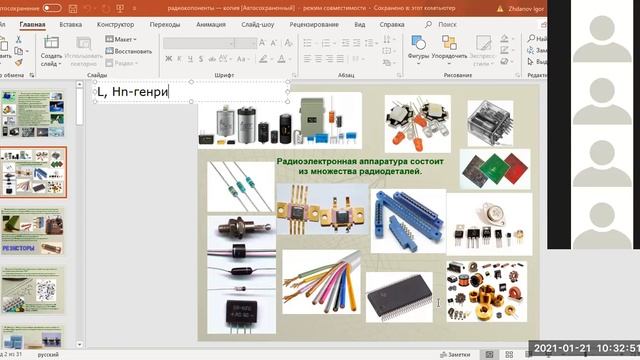Open the font size combo box

pyautogui.click(x=246, y=43)
